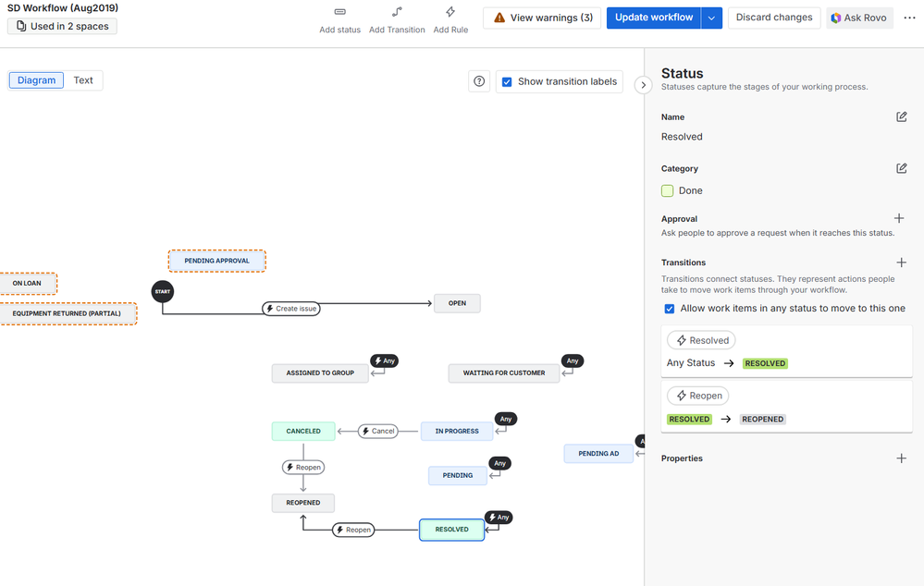Image resolution: width=924 pixels, height=586 pixels.
Task: Open the more options ellipsis icon
Action: tap(910, 18)
